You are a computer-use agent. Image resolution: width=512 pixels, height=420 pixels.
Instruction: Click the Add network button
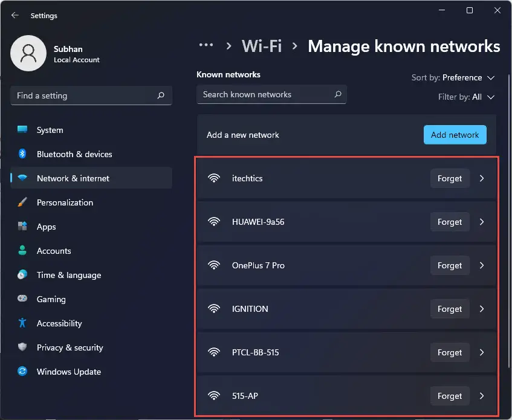click(x=455, y=135)
